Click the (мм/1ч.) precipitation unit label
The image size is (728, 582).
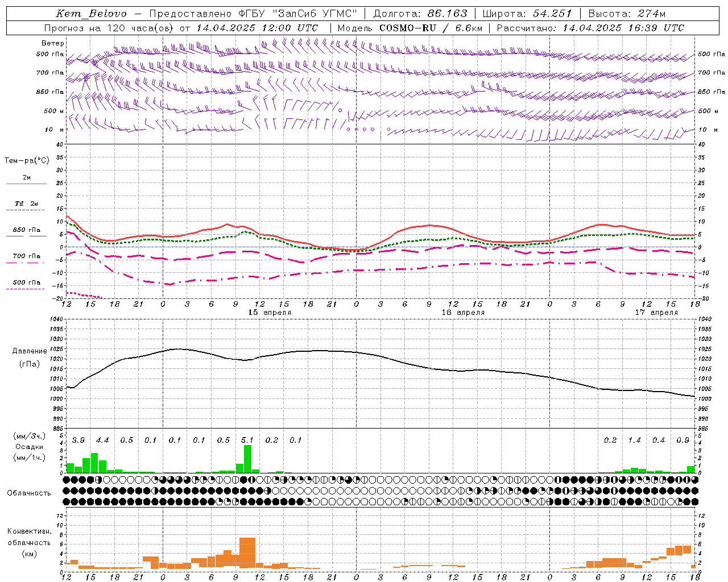point(29,458)
